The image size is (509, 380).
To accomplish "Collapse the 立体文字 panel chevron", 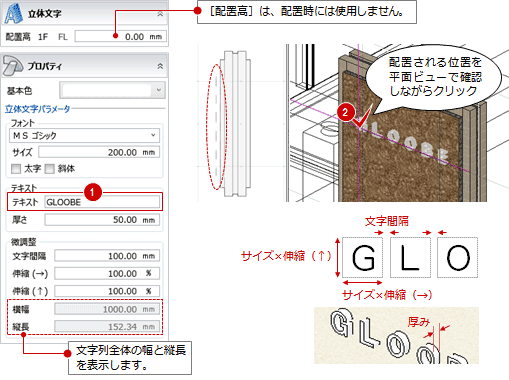I will 160,14.
